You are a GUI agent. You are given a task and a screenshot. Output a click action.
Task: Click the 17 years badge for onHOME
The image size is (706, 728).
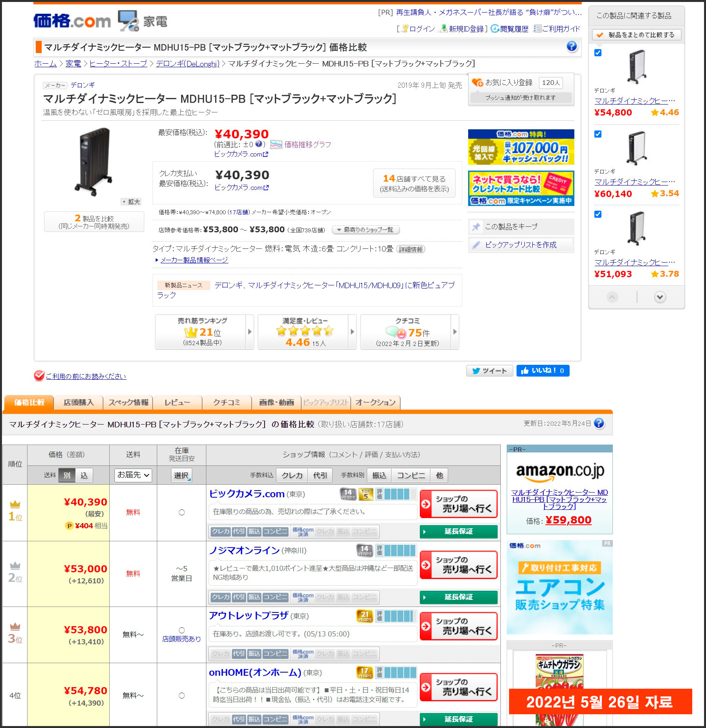(365, 673)
